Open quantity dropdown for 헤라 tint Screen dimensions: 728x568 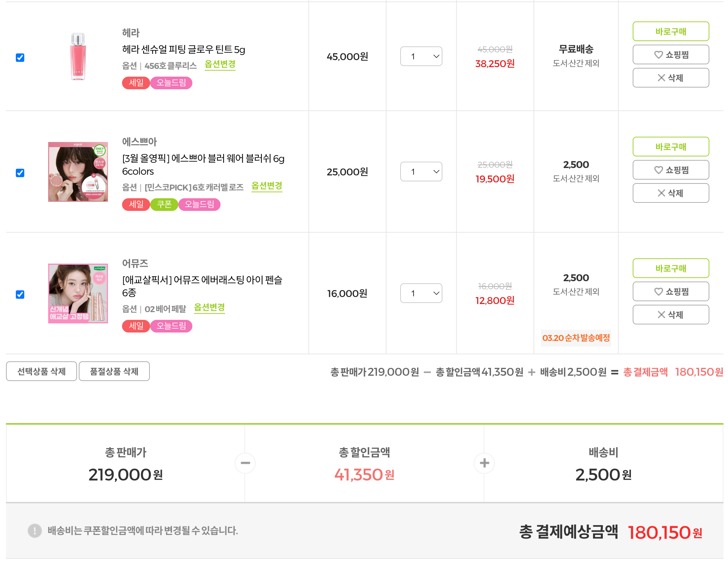(421, 56)
